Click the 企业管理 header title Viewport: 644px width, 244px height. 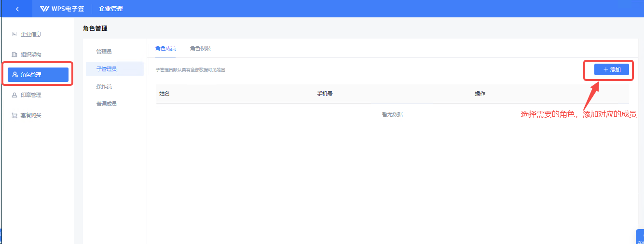[x=111, y=9]
